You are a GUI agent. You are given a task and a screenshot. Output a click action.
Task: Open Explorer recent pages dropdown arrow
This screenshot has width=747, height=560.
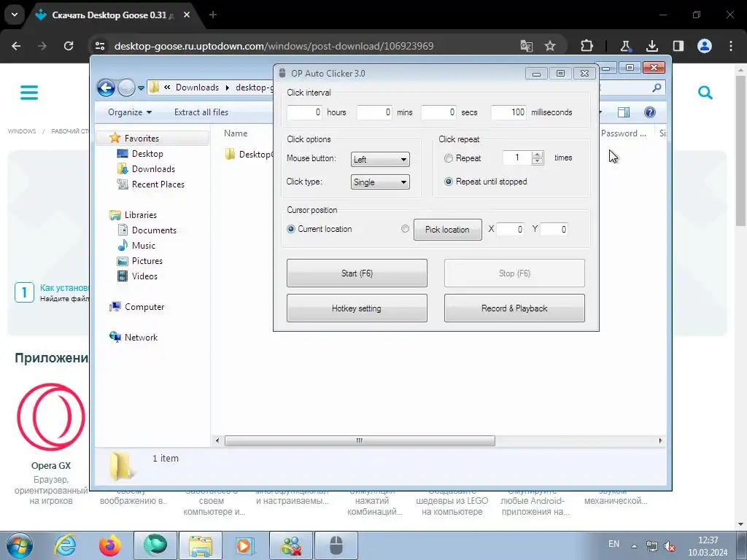click(141, 88)
